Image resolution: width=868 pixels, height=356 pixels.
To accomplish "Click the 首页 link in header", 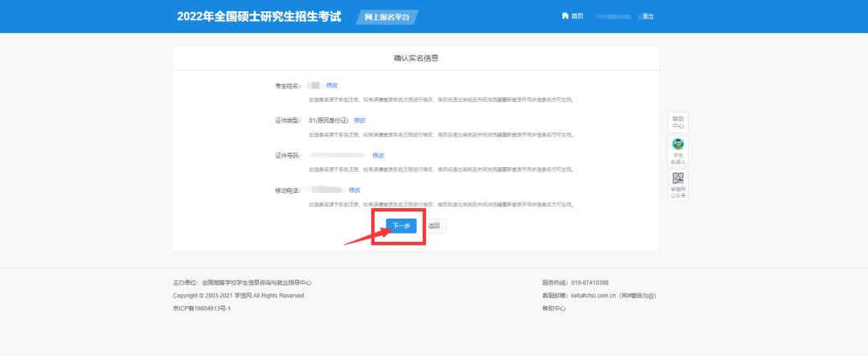I will click(577, 16).
